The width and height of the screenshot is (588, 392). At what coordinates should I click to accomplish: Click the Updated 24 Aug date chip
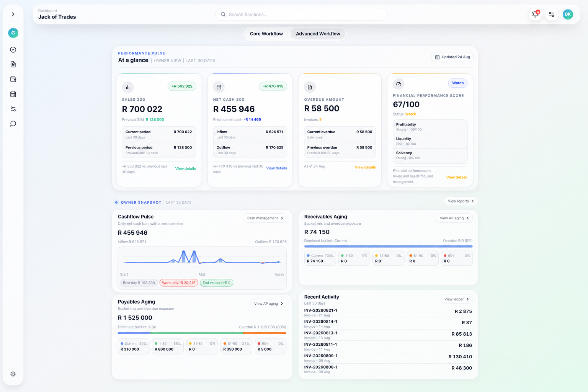452,57
